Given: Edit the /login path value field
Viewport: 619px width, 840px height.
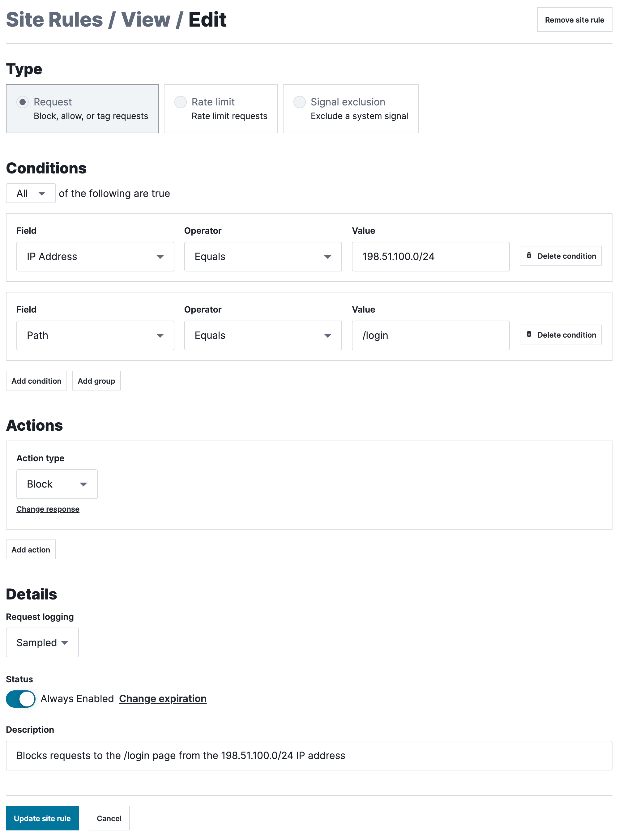Looking at the screenshot, I should click(430, 335).
